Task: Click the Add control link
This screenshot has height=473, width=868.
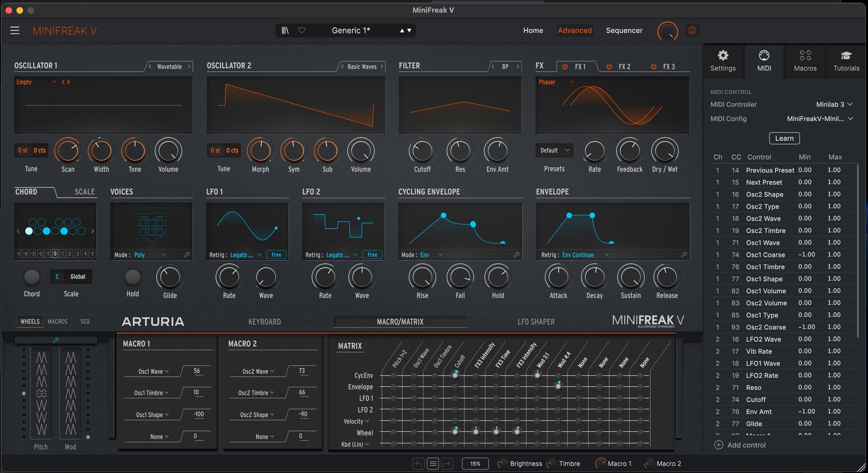Action: click(746, 445)
